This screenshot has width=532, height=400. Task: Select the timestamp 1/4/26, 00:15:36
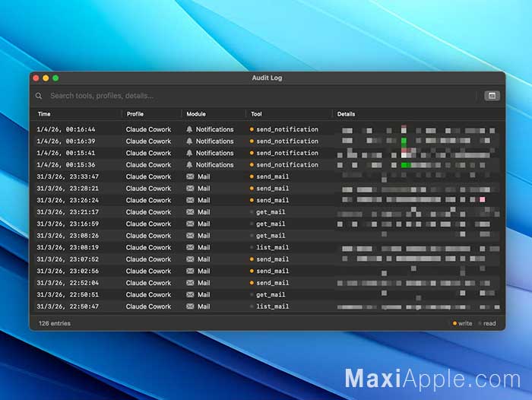click(x=66, y=165)
